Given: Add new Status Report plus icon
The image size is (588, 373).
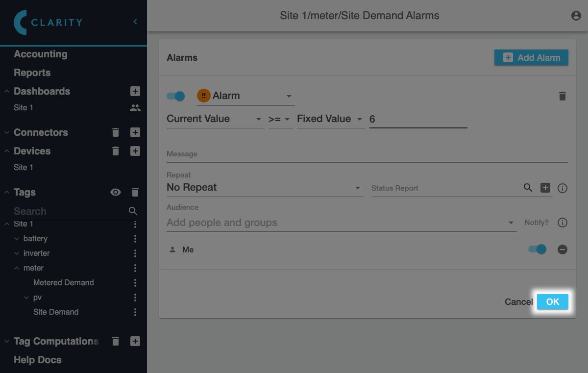Looking at the screenshot, I should [545, 188].
